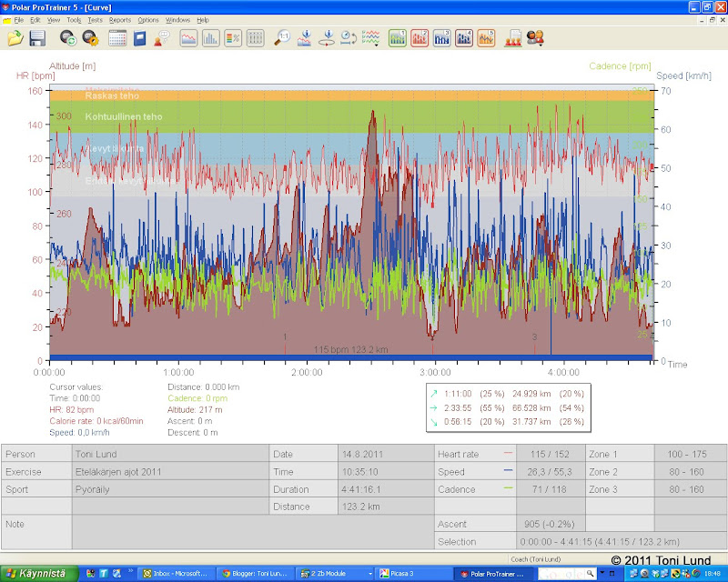The width and height of the screenshot is (728, 582).
Task: Open dropdown of wavy curves selector icon
Action: pyautogui.click(x=377, y=45)
